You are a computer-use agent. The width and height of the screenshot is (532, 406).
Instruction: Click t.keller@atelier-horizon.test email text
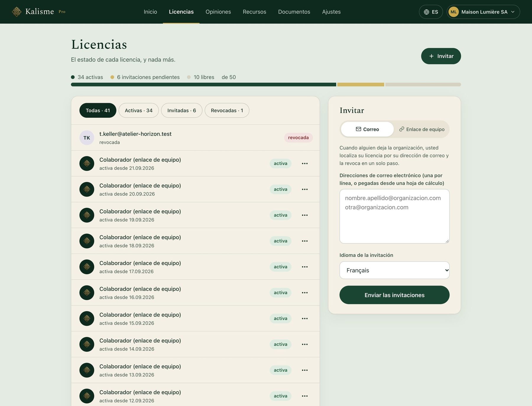135,134
